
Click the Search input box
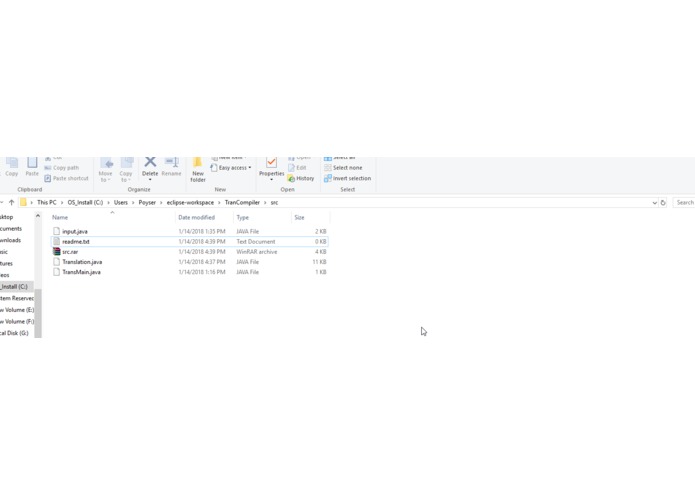pyautogui.click(x=684, y=202)
